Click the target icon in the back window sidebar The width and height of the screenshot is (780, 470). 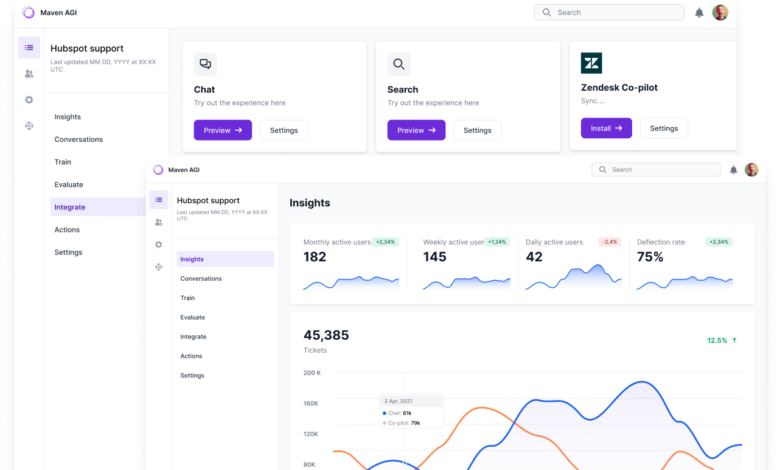pos(29,126)
